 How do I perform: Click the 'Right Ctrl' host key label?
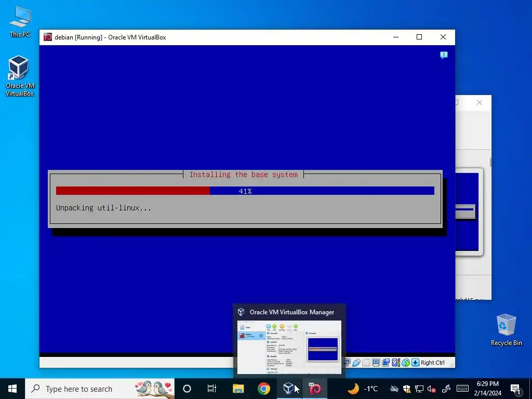coord(433,363)
